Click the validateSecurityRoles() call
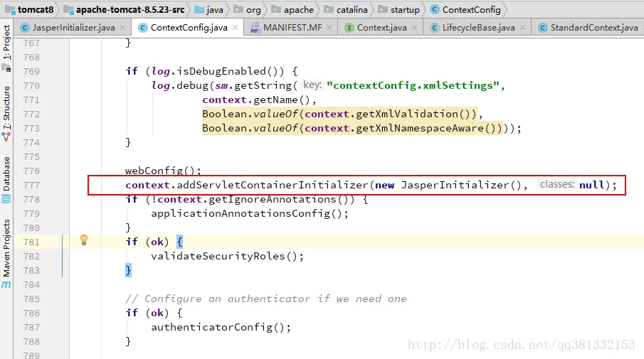The width and height of the screenshot is (644, 359). (227, 256)
